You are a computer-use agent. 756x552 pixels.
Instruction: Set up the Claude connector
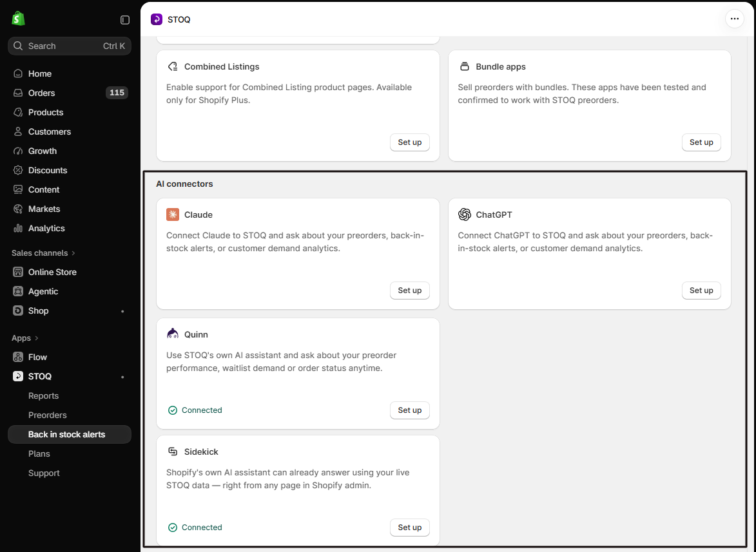click(x=409, y=290)
